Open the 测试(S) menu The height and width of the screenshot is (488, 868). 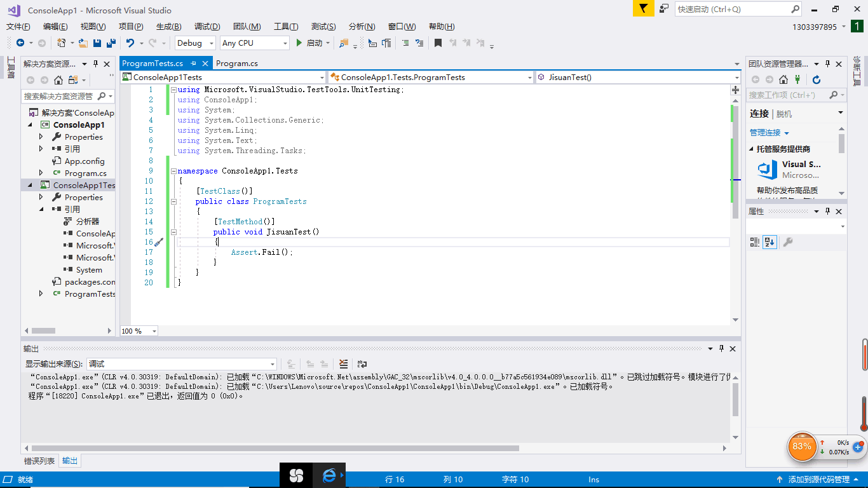pos(323,27)
